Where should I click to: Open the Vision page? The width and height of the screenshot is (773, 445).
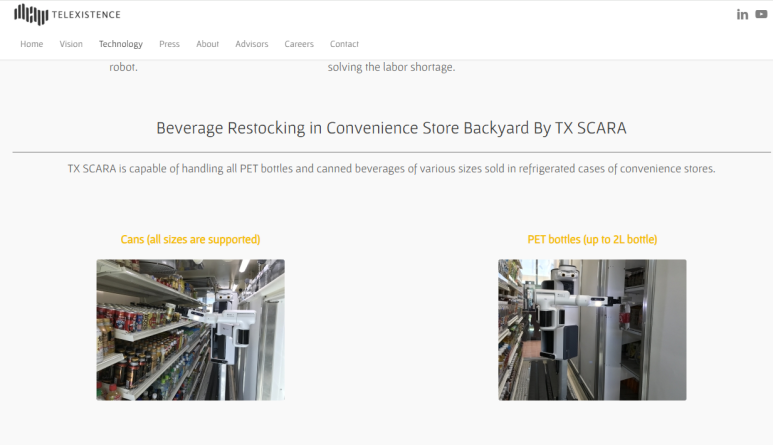(71, 44)
